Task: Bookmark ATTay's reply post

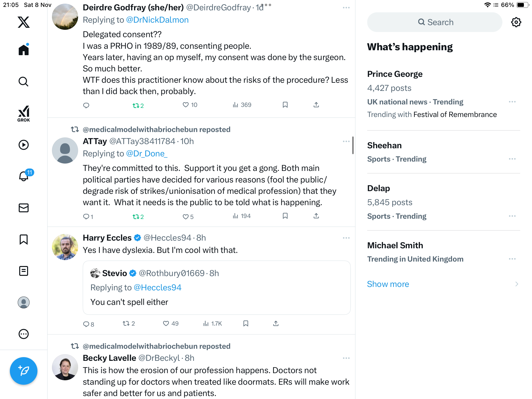Action: tap(285, 216)
